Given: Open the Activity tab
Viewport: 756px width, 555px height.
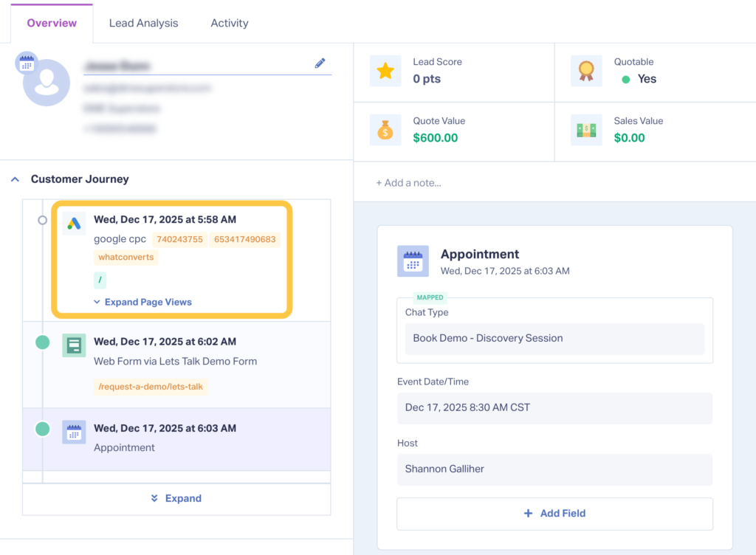Looking at the screenshot, I should 229,23.
